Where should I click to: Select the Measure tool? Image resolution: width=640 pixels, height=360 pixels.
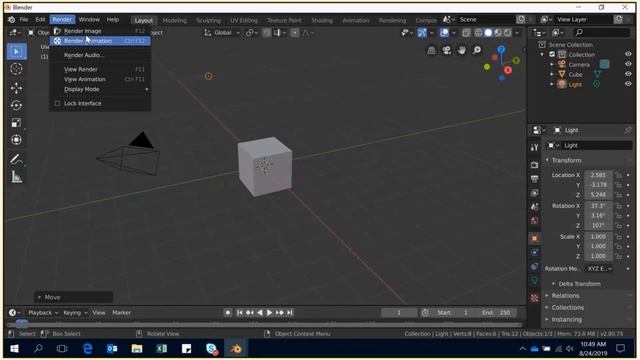[x=16, y=177]
